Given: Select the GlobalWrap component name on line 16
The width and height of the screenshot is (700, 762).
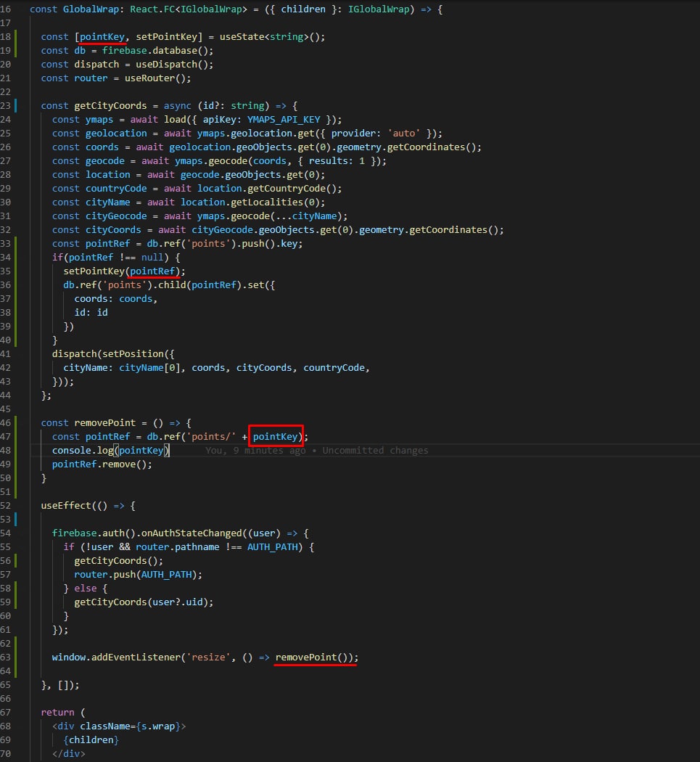Looking at the screenshot, I should tap(91, 9).
